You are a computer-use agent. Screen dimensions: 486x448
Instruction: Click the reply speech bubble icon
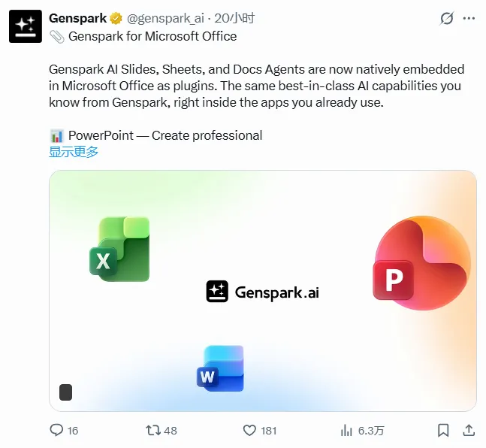tap(56, 430)
